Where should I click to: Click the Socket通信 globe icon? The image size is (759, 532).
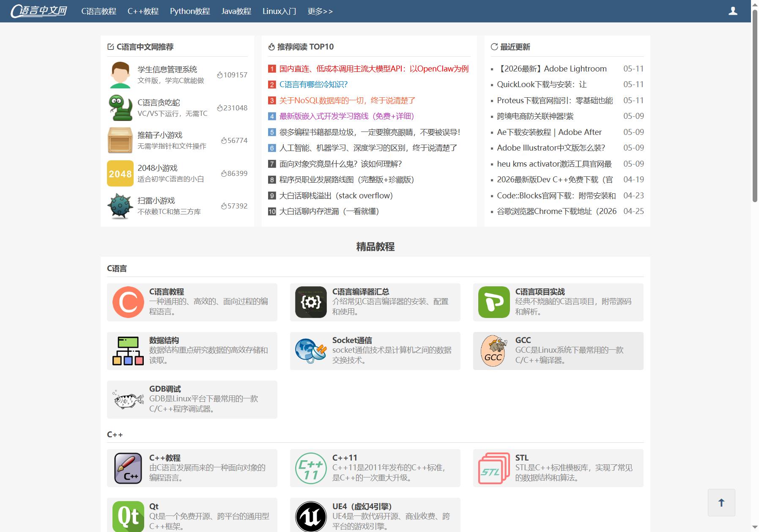[x=311, y=351]
